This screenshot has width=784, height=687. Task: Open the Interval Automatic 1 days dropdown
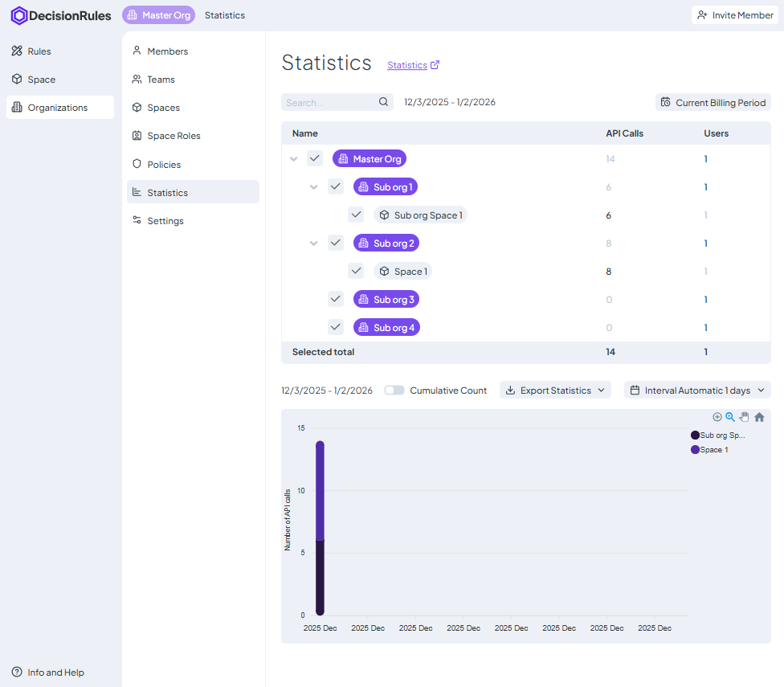pos(696,391)
